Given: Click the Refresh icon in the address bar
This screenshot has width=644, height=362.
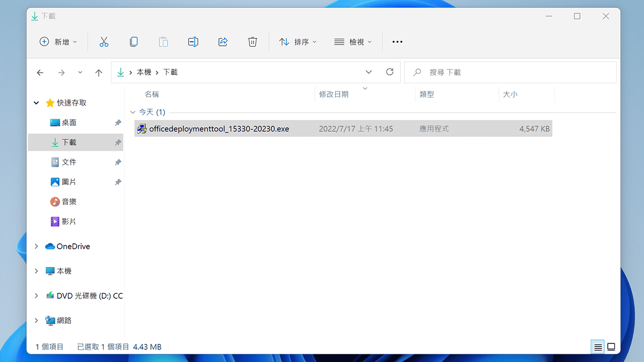Looking at the screenshot, I should (389, 72).
